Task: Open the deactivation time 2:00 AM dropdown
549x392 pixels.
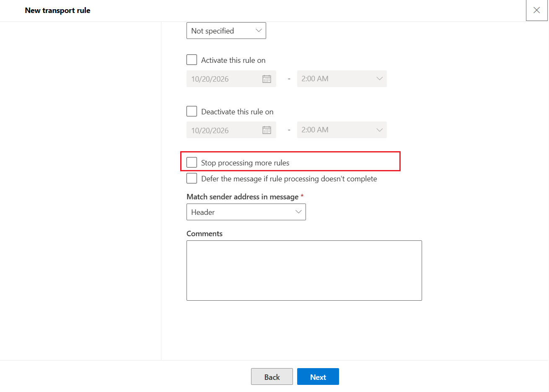Action: pyautogui.click(x=342, y=130)
